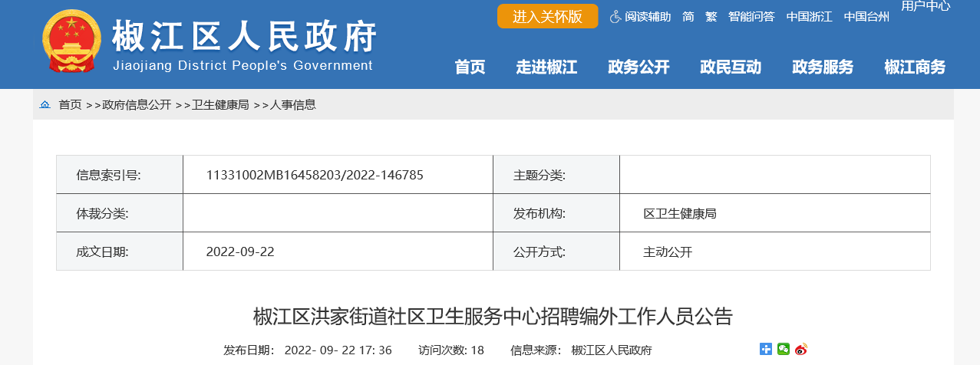Viewport: 980px width, 365px height.
Task: Click the 发布机构 label cell
Action: (556, 213)
